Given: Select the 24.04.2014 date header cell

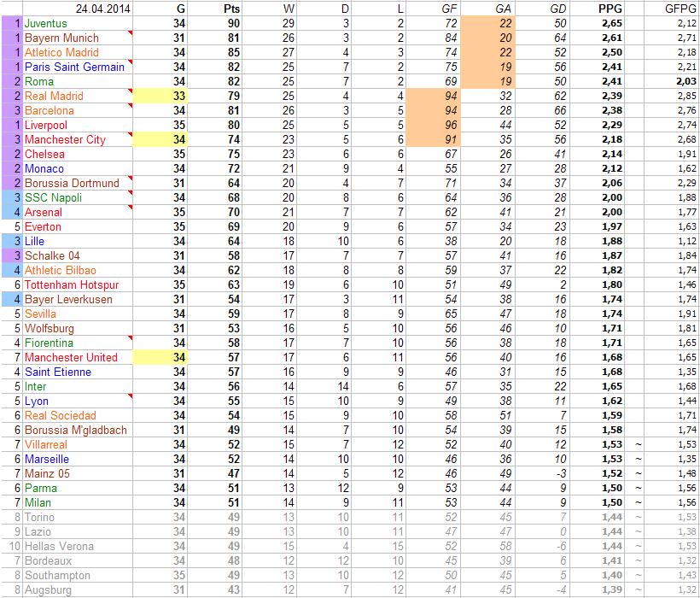Looking at the screenshot, I should click(78, 9).
